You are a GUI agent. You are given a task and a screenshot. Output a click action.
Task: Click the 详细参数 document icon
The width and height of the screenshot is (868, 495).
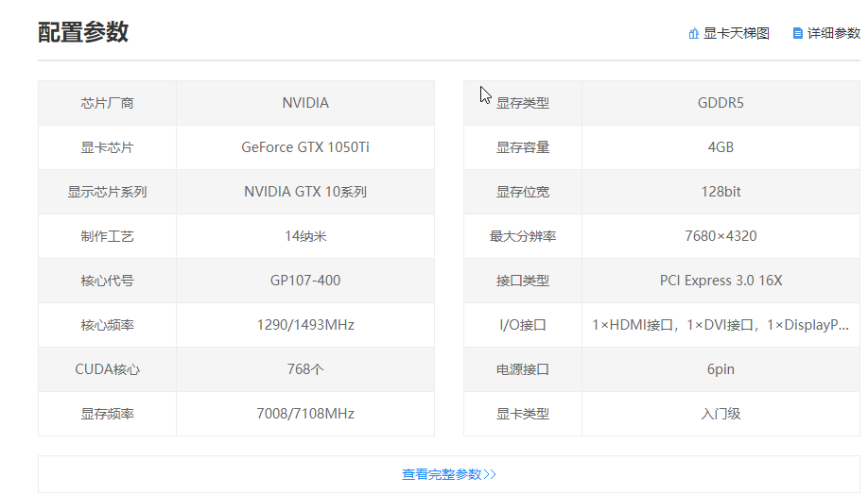point(798,34)
